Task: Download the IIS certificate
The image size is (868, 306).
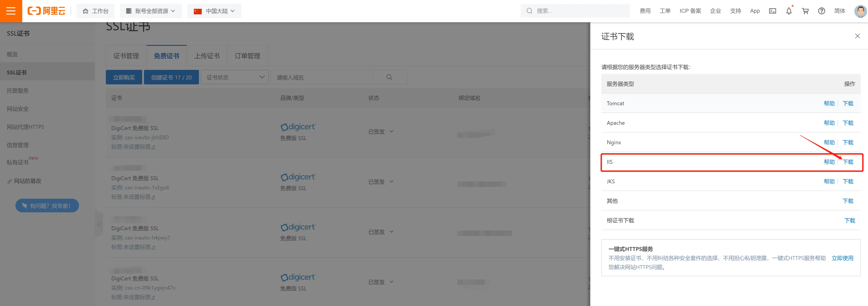Action: click(x=848, y=162)
